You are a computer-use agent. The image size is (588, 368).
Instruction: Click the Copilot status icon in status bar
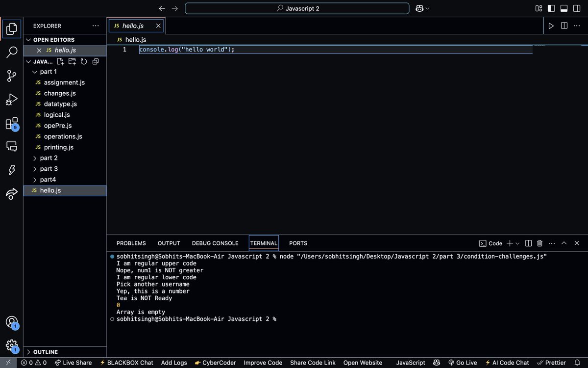pos(437,363)
